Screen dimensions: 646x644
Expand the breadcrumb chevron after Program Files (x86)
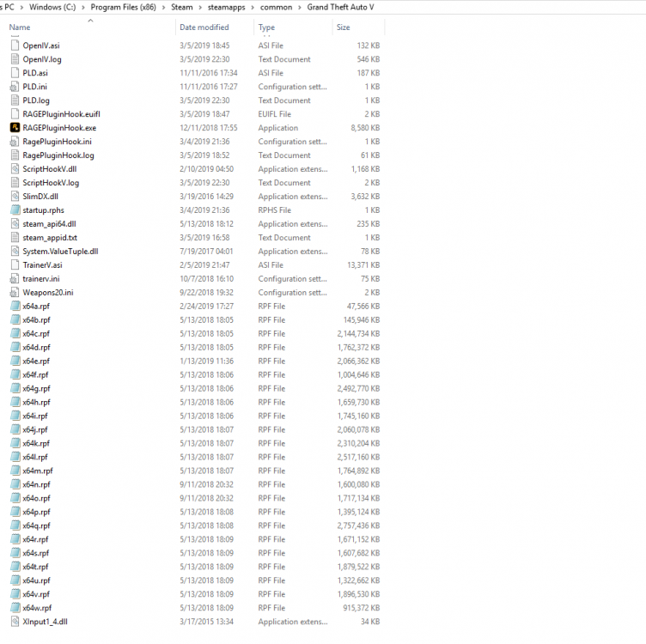click(163, 8)
